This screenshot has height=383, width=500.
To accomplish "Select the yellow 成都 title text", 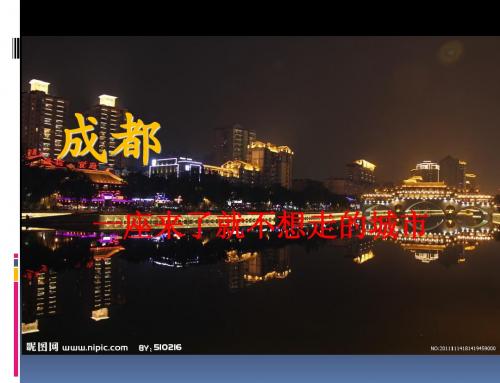I will 110,139.
